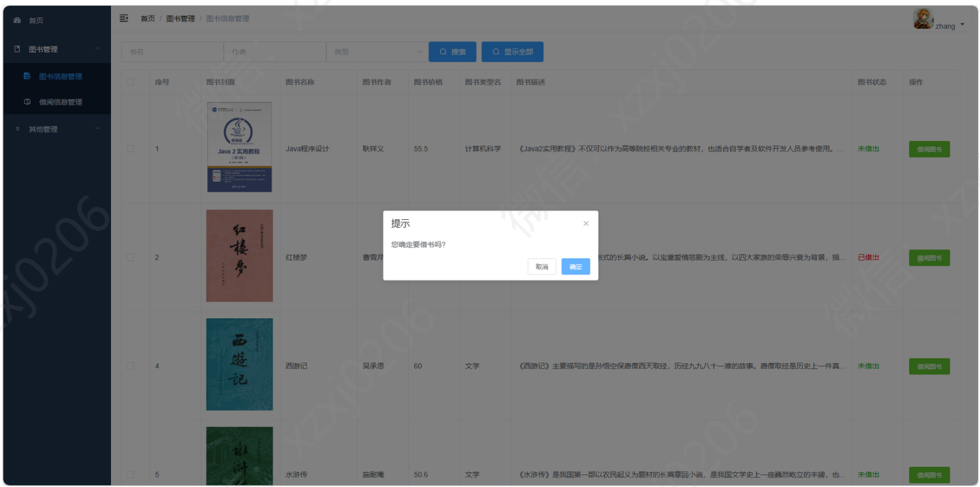Click the 图书作者 column header
This screenshot has height=487, width=980.
[377, 82]
